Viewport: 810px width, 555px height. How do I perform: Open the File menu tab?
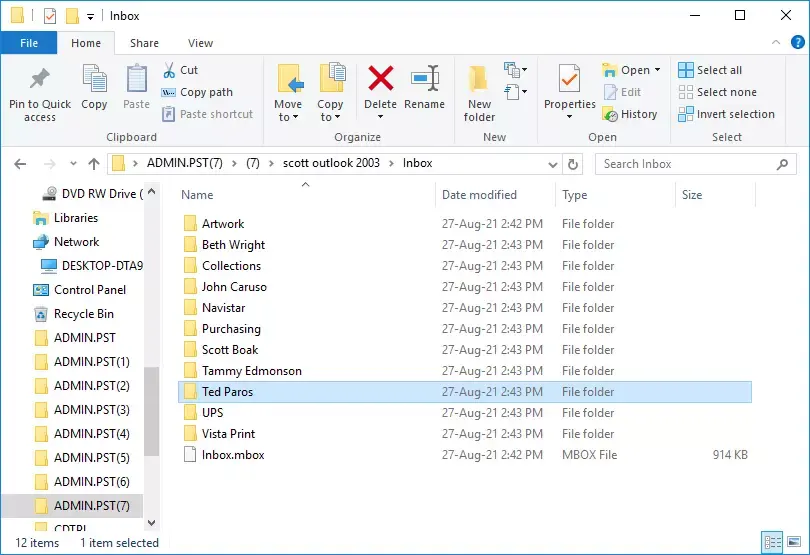coord(29,43)
